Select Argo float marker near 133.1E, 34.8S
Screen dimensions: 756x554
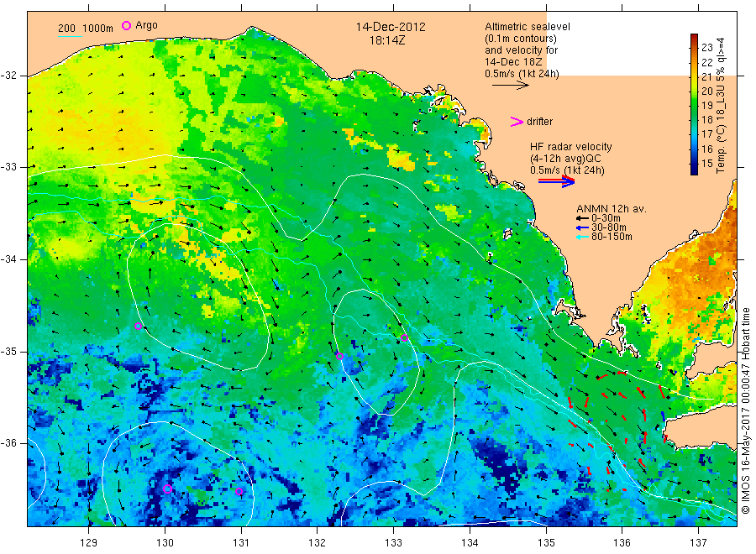coord(405,337)
